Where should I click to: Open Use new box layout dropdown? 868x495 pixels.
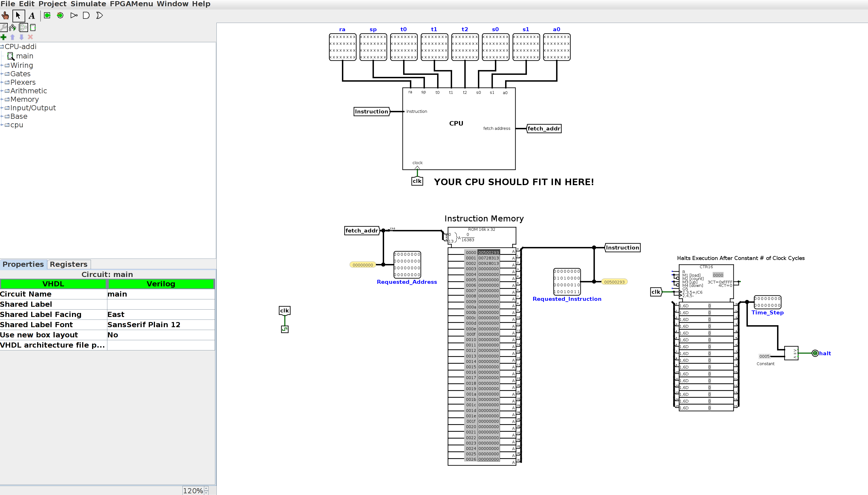click(x=161, y=335)
